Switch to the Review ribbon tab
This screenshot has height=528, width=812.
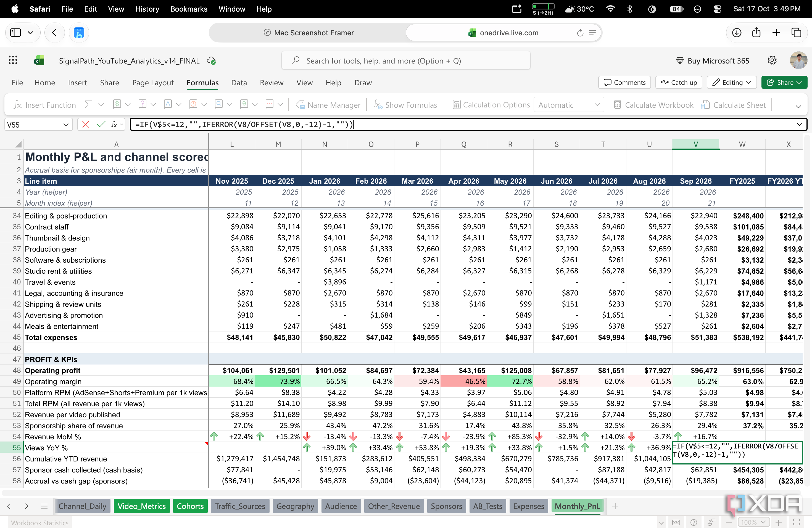pos(271,83)
